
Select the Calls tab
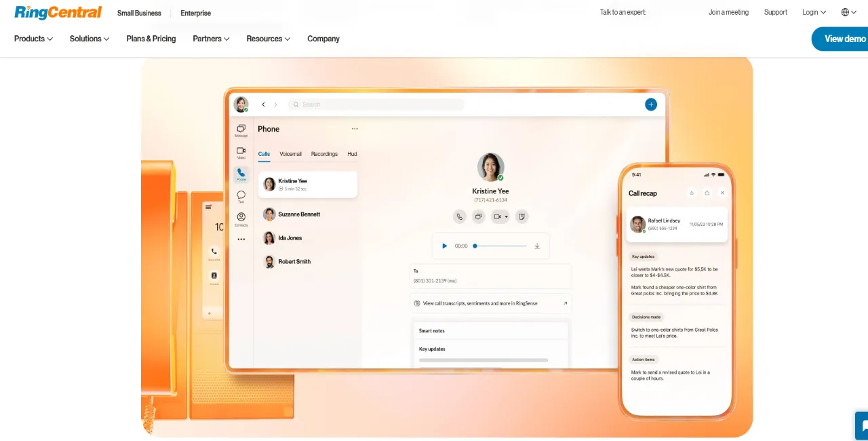264,154
